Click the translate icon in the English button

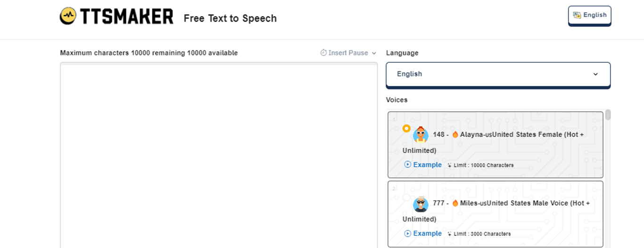(x=577, y=15)
